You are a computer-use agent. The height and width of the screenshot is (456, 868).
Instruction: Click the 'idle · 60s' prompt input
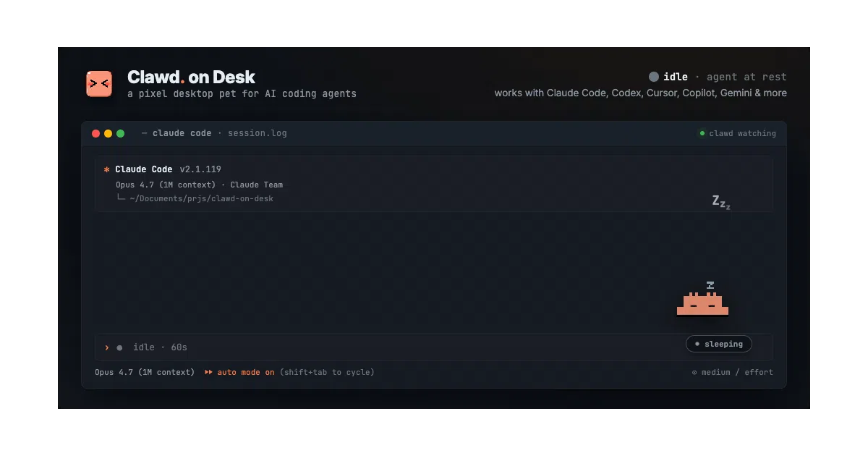click(x=434, y=347)
